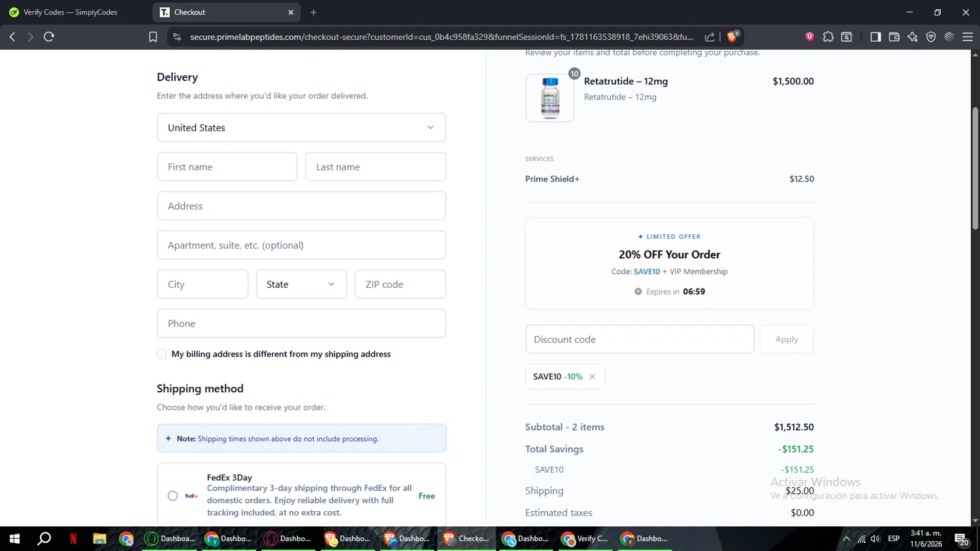Open the extensions puzzle icon
Viewport: 980px width, 551px height.
(828, 37)
